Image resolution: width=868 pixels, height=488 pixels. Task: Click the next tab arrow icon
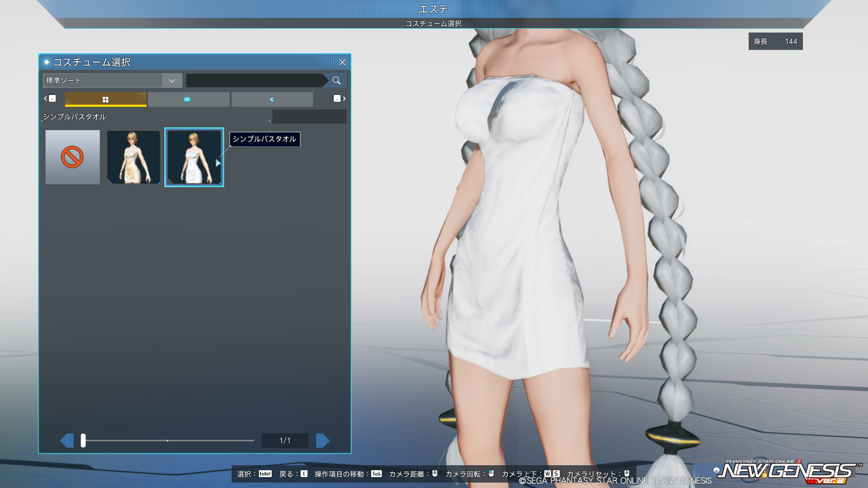tap(339, 99)
